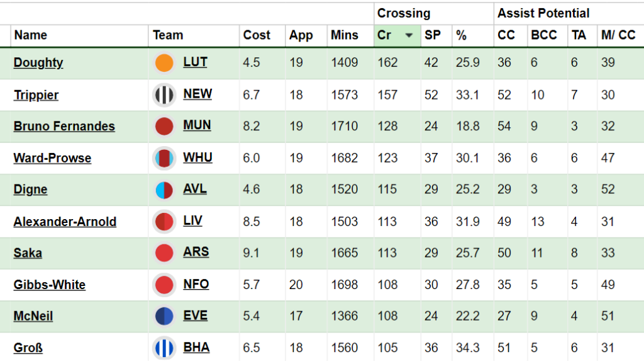The height and width of the screenshot is (364, 644).
Task: Click the Alexander-Arnold name link
Action: click(65, 222)
